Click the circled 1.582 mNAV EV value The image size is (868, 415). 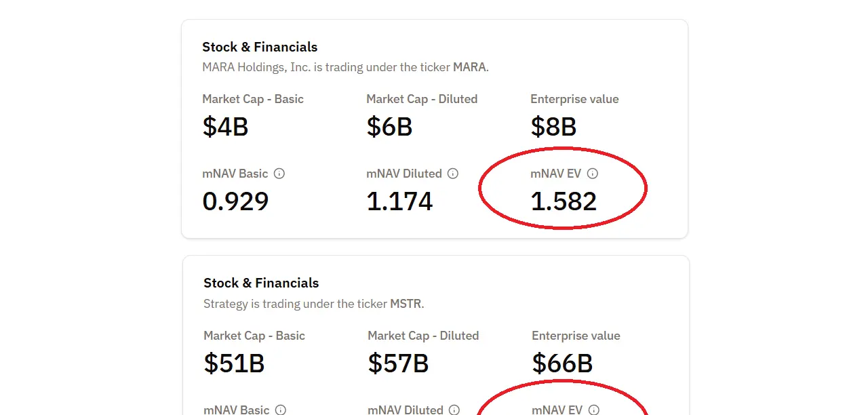pyautogui.click(x=564, y=201)
